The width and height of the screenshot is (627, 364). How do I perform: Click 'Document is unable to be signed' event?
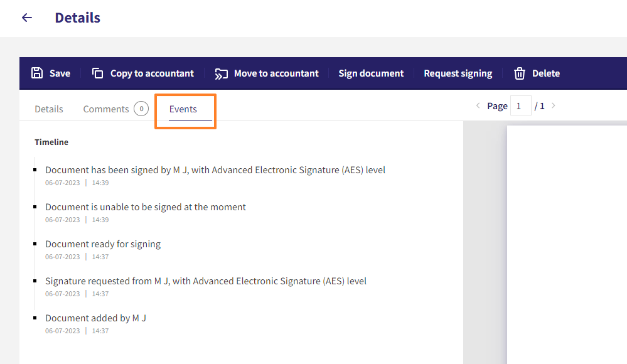point(146,207)
